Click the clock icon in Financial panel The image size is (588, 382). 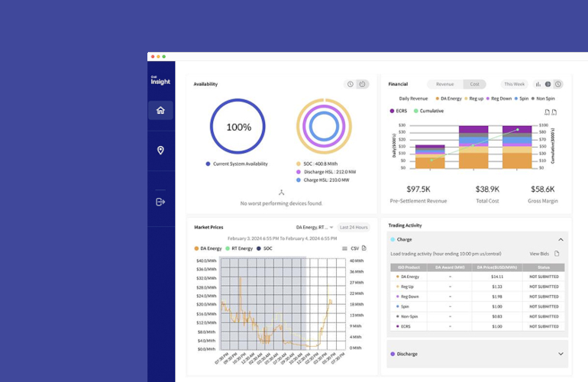[558, 84]
